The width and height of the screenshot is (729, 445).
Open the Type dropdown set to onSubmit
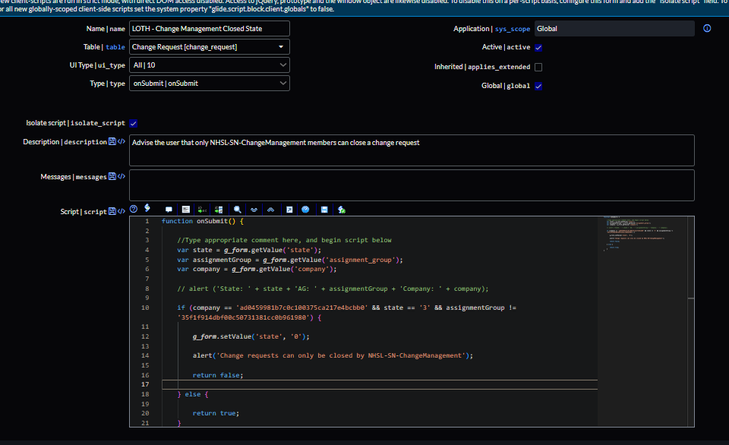pos(209,84)
